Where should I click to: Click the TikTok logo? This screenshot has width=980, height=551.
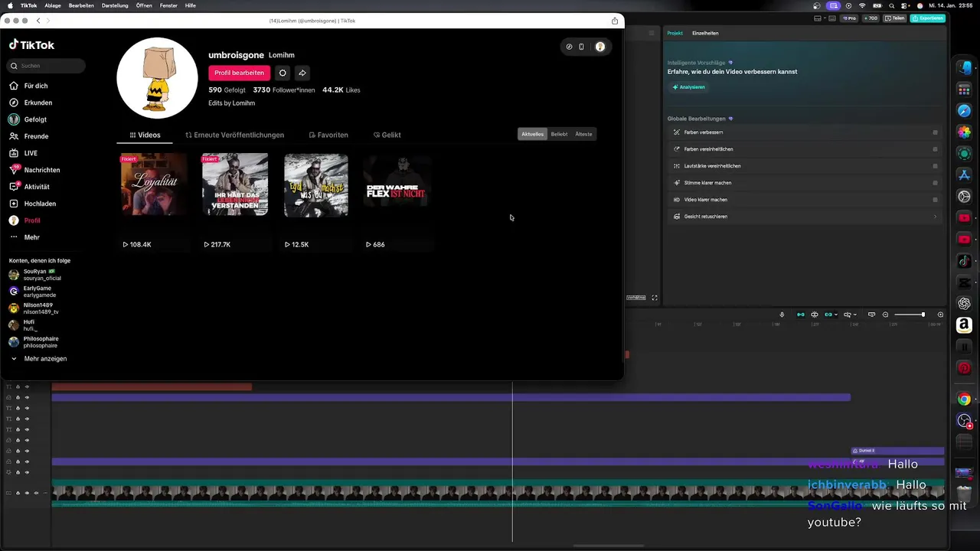pos(31,45)
